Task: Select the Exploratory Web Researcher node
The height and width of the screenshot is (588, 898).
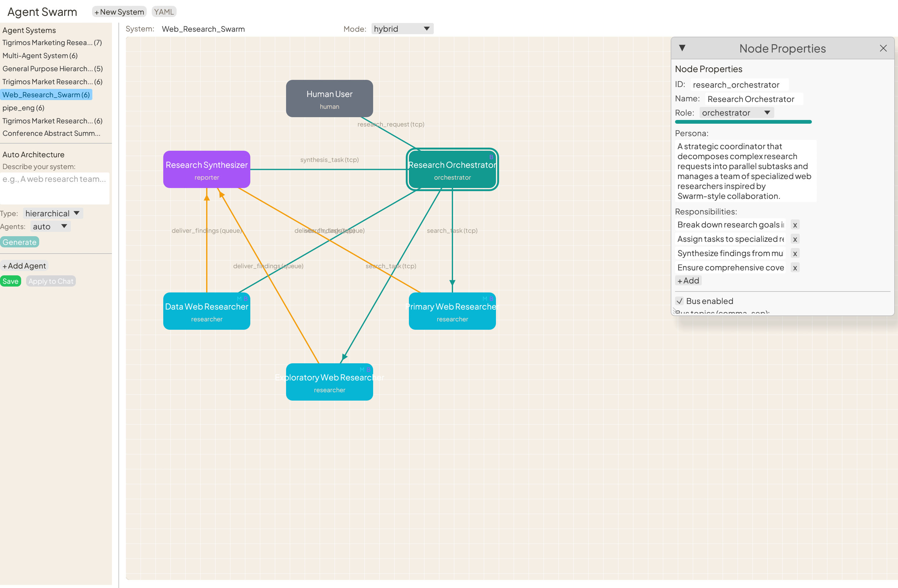Action: pyautogui.click(x=329, y=382)
